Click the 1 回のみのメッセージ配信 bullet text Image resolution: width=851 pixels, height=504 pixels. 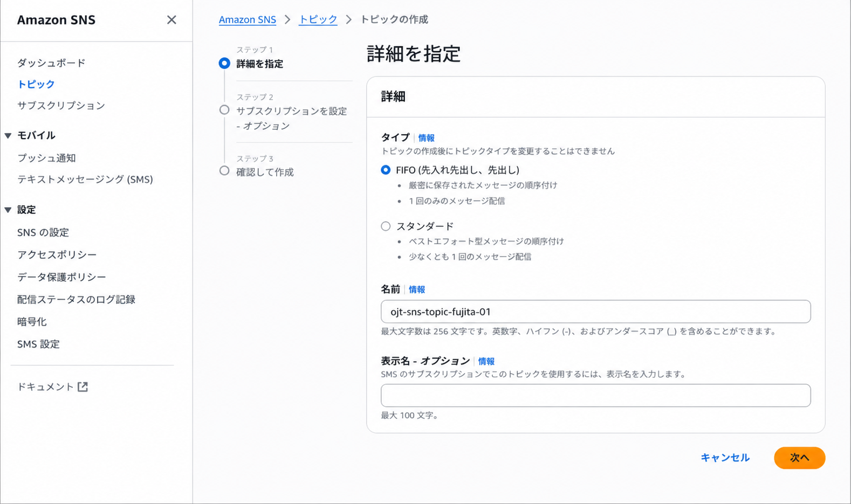[457, 201]
